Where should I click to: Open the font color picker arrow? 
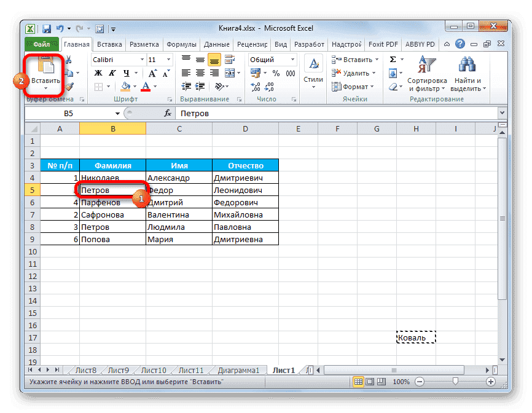(x=154, y=87)
